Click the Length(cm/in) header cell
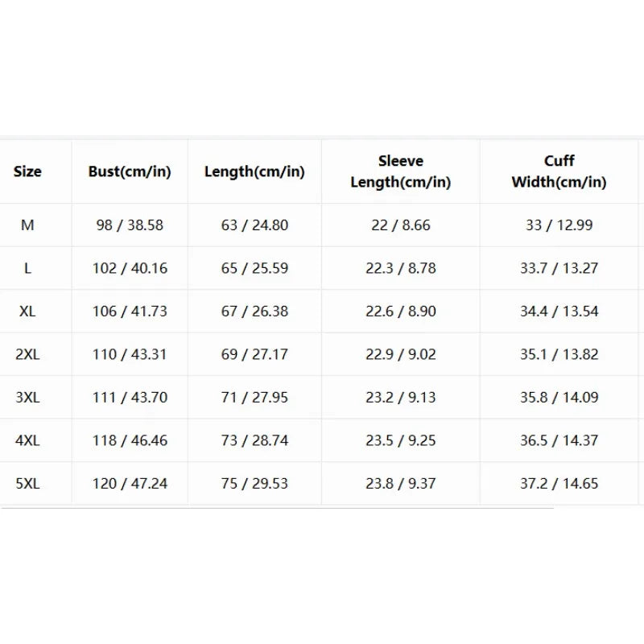 254,171
